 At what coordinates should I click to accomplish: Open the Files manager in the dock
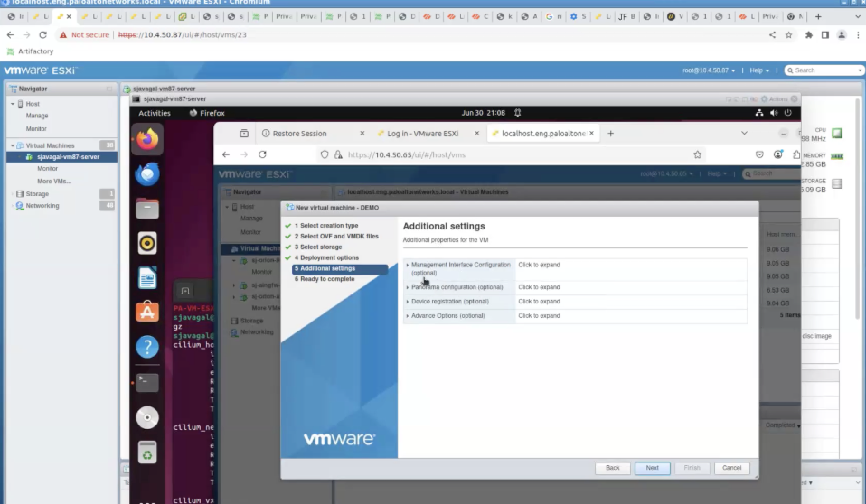(x=147, y=209)
